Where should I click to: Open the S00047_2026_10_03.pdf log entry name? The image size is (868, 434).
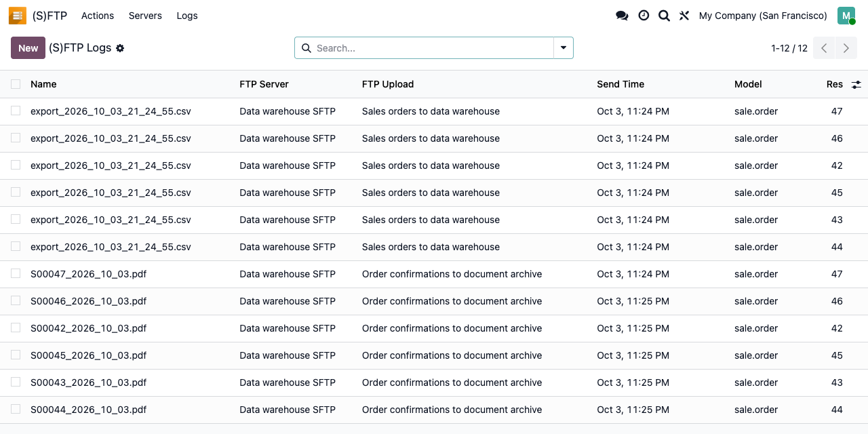(x=88, y=274)
